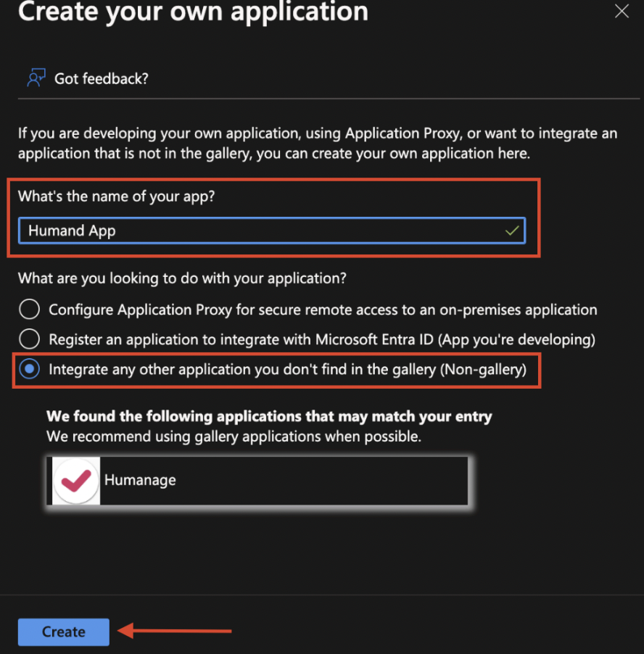
Task: Select Register an application radio option
Action: coord(29,339)
